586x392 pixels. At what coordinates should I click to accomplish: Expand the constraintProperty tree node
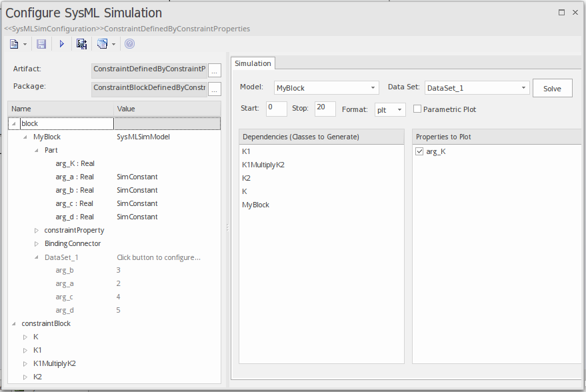pos(38,230)
